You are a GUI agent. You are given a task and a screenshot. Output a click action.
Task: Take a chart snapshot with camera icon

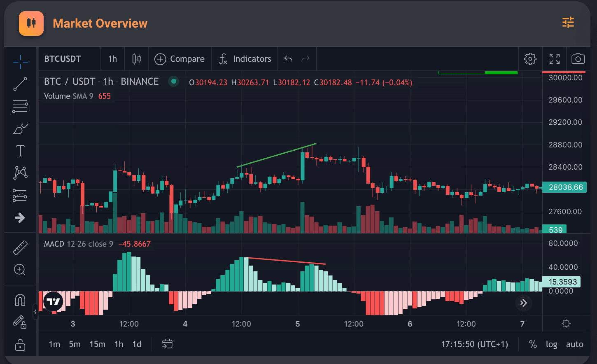(x=578, y=59)
